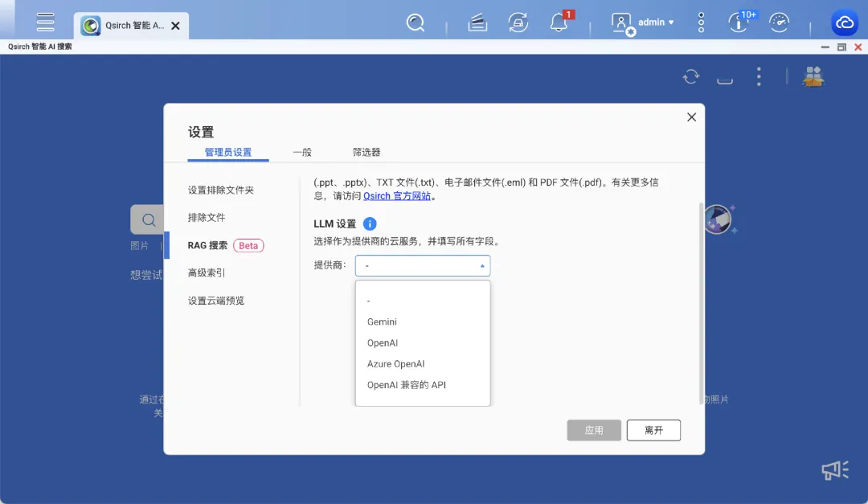868x504 pixels.
Task: Switch to the 一般 tab
Action: tap(302, 152)
